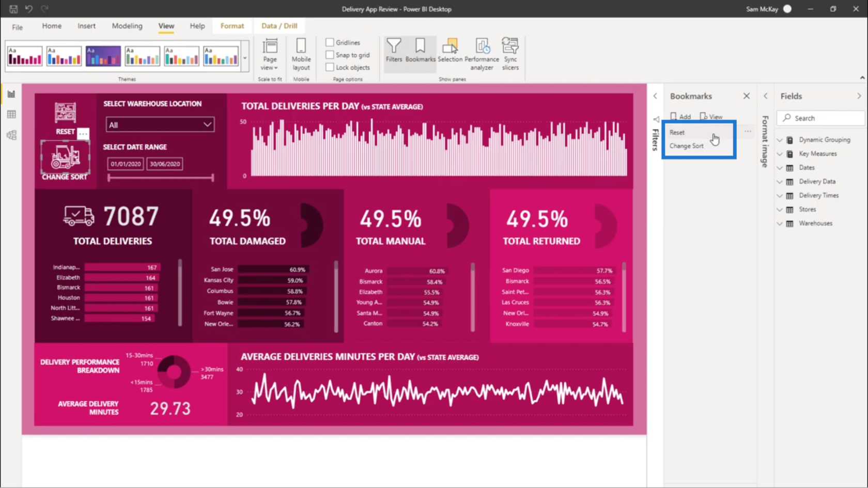Open the File menu
Image resolution: width=868 pixels, height=488 pixels.
pos(17,27)
